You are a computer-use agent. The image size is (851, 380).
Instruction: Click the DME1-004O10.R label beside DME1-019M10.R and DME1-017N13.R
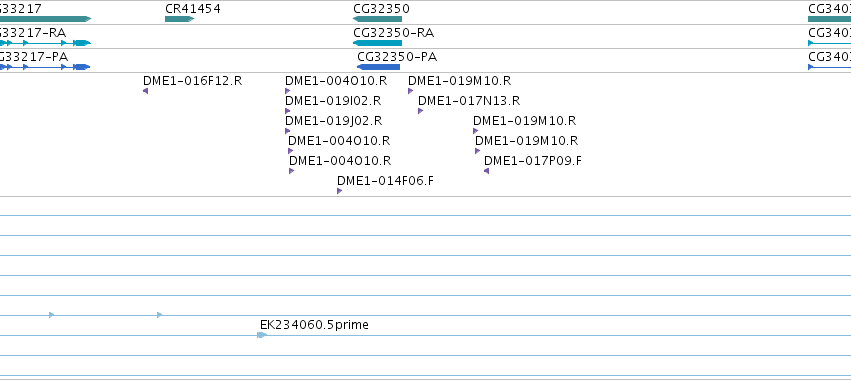pos(336,81)
